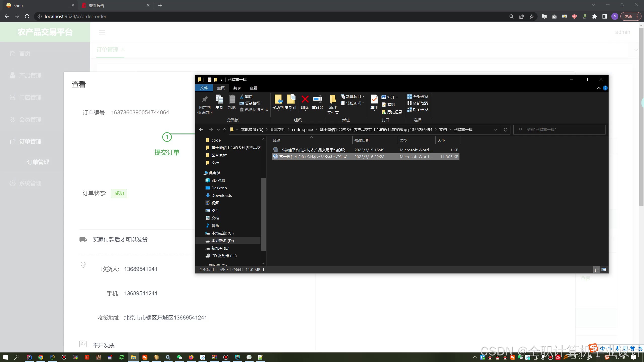Click the Up-directory arrow in Explorer
644x362 pixels.
[x=225, y=130]
